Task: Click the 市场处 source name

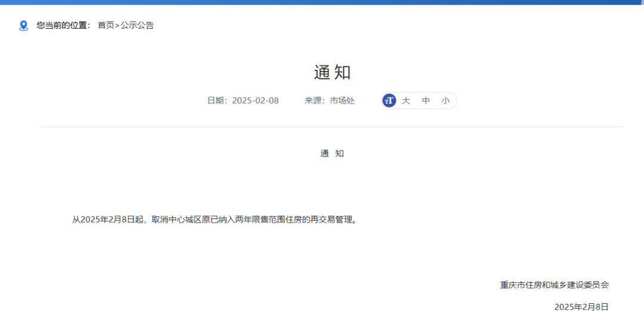Action: click(x=342, y=101)
